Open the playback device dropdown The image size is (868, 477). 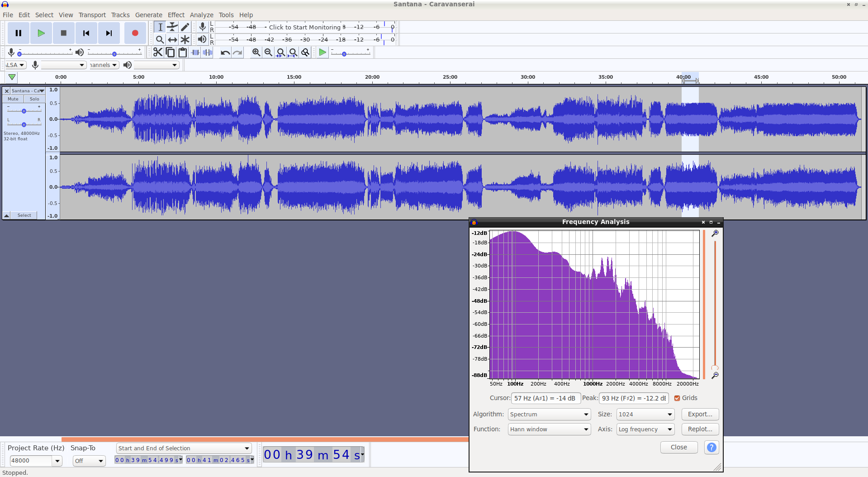point(157,65)
